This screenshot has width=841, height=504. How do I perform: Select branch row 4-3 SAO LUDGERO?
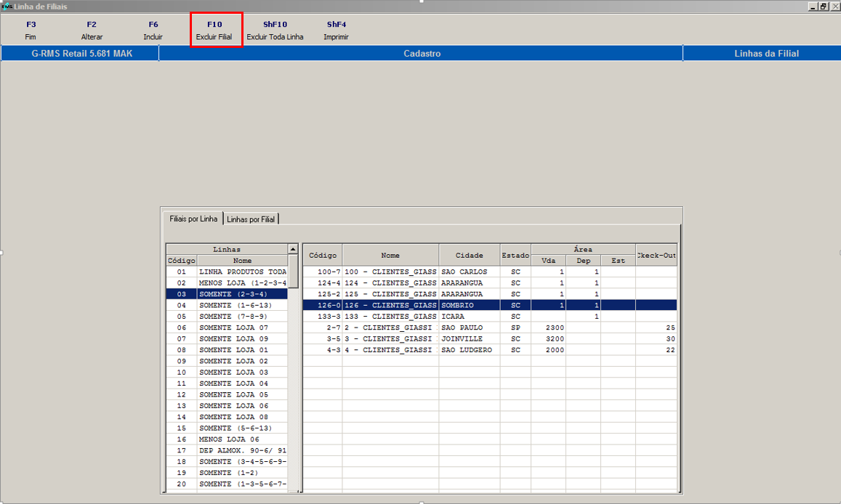point(490,350)
